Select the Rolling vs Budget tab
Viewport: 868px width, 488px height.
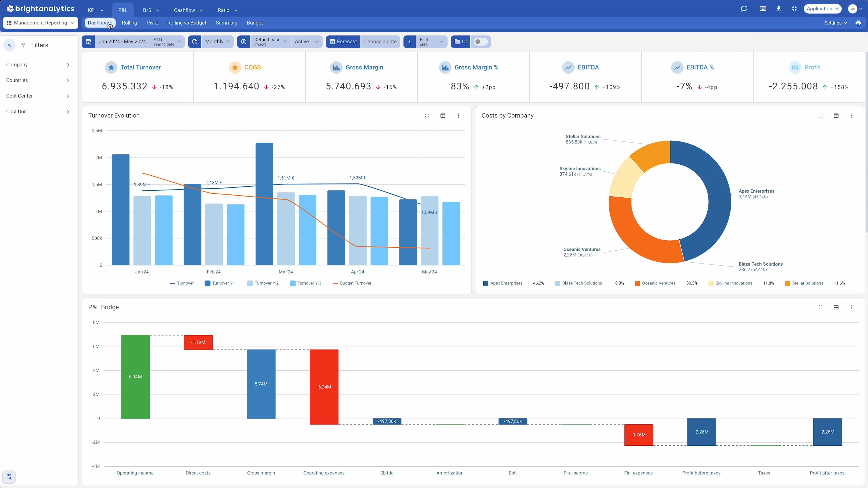point(187,23)
